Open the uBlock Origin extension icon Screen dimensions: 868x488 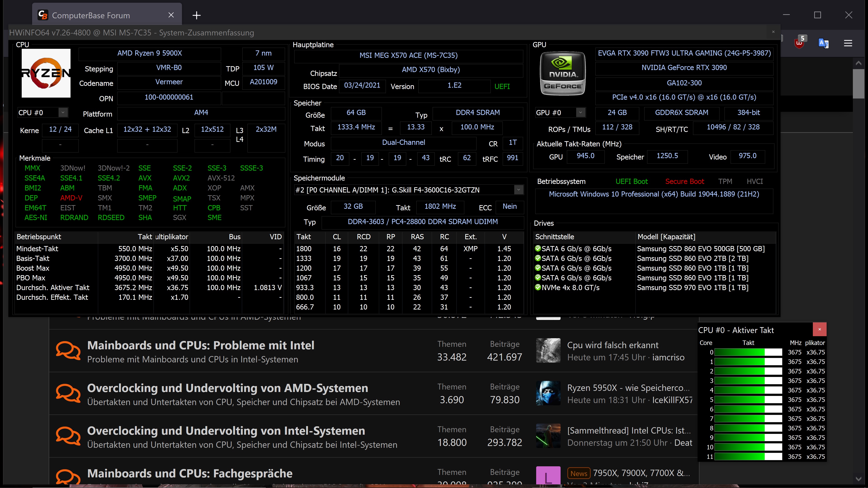[799, 43]
